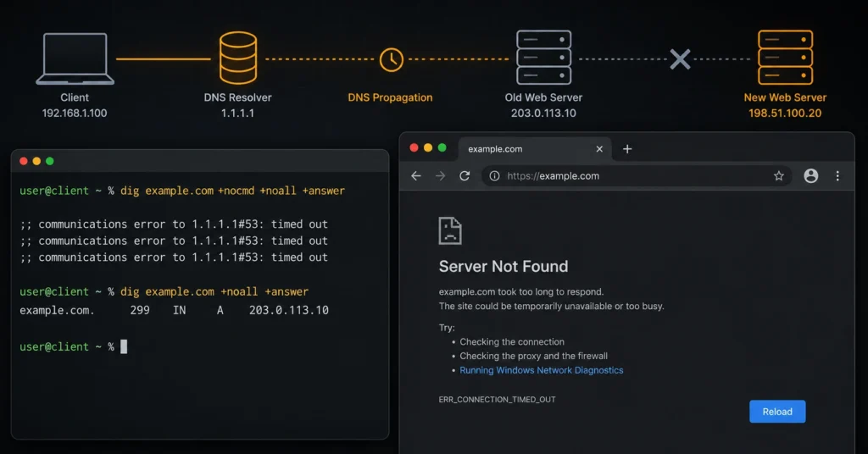This screenshot has height=454, width=868.
Task: Click the 203.0.113.10 A record answer
Action: (x=289, y=310)
